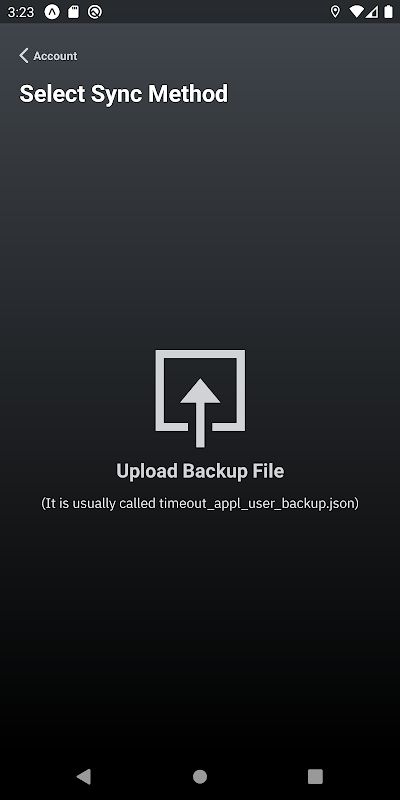The height and width of the screenshot is (800, 400).
Task: Tap the 3:23 clock in status bar
Action: point(21,12)
